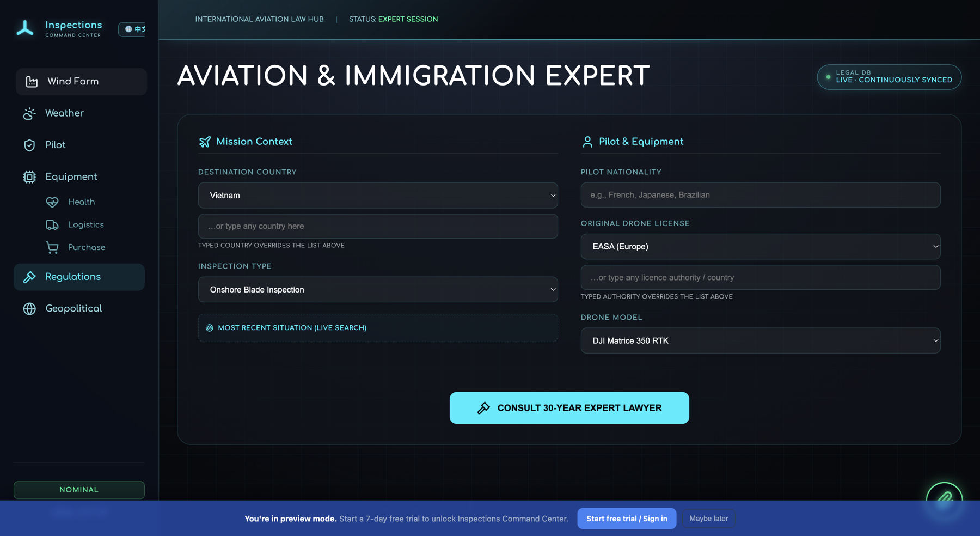980x536 pixels.
Task: Click the Inspections logo icon
Action: pyautogui.click(x=25, y=28)
